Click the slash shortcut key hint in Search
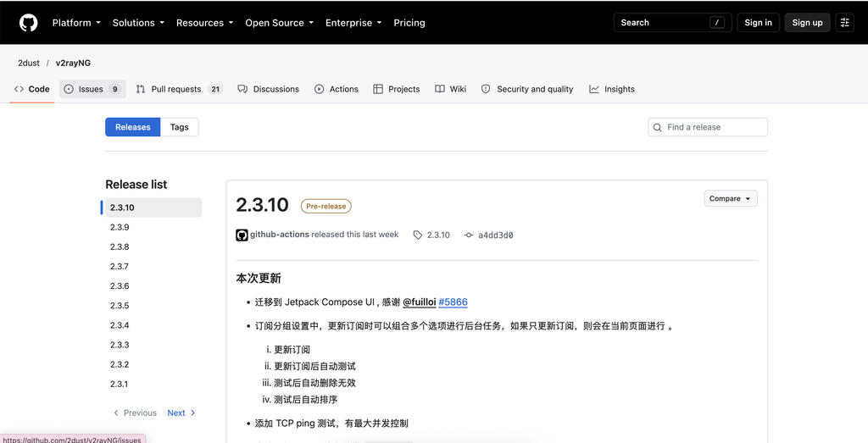868x443 pixels. 717,23
